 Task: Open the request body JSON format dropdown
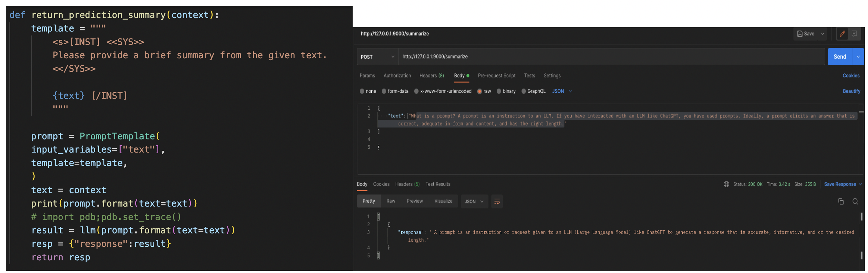562,91
